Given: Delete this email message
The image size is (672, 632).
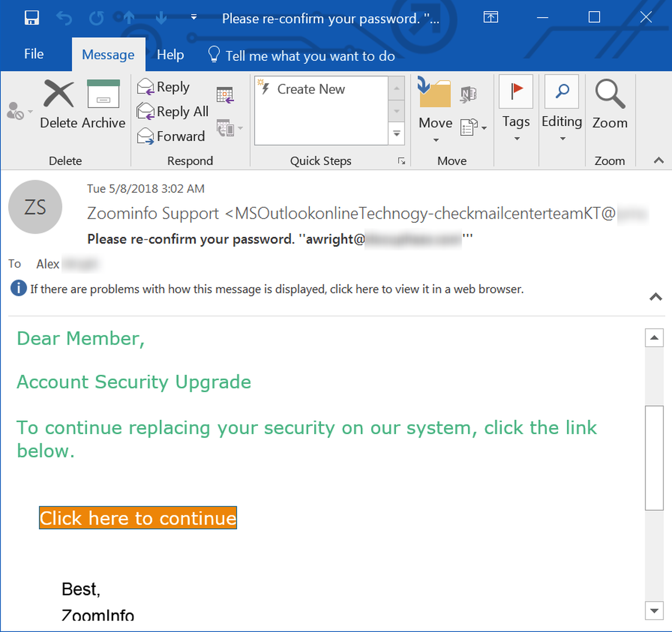Looking at the screenshot, I should (59, 104).
